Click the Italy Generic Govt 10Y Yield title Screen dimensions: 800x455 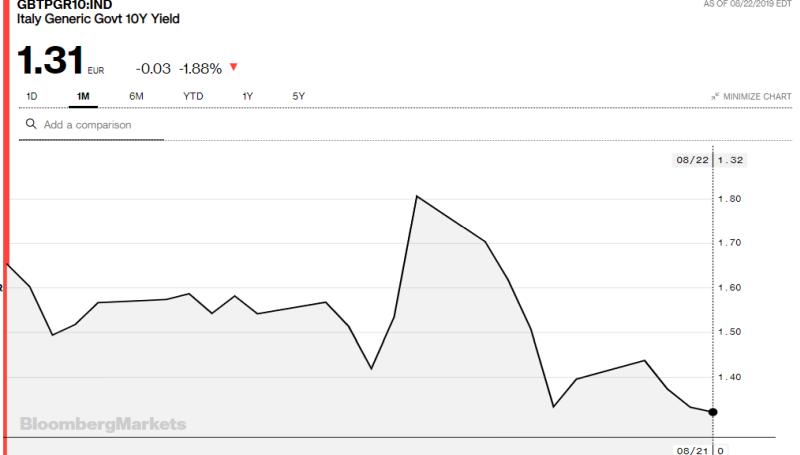tap(98, 19)
